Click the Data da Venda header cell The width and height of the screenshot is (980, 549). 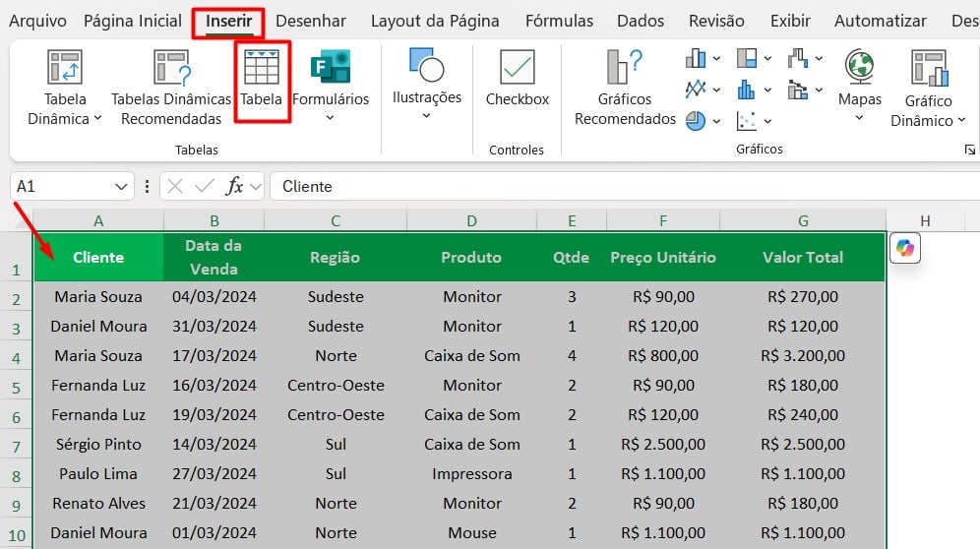(x=214, y=257)
